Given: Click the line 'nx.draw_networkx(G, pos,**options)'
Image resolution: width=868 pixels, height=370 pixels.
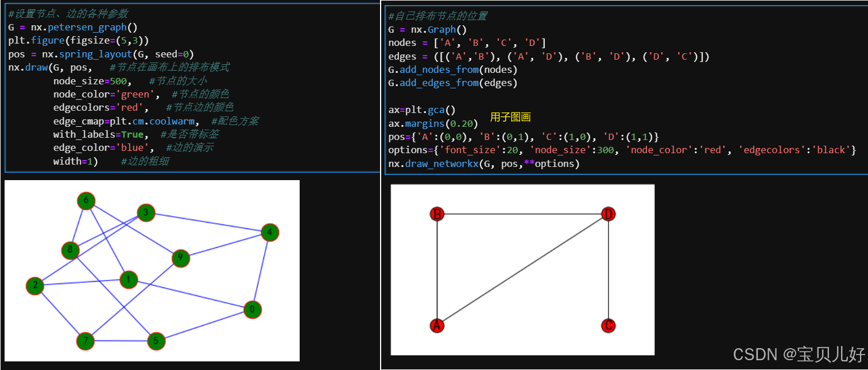Looking at the screenshot, I should (x=484, y=164).
